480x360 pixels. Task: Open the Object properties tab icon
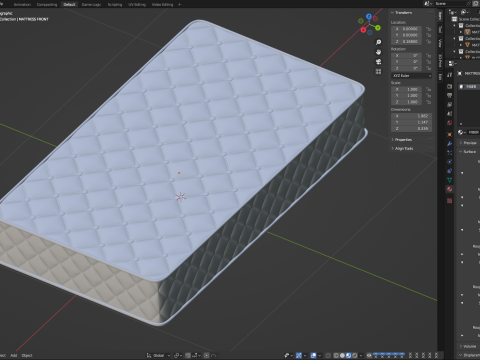coord(450,135)
